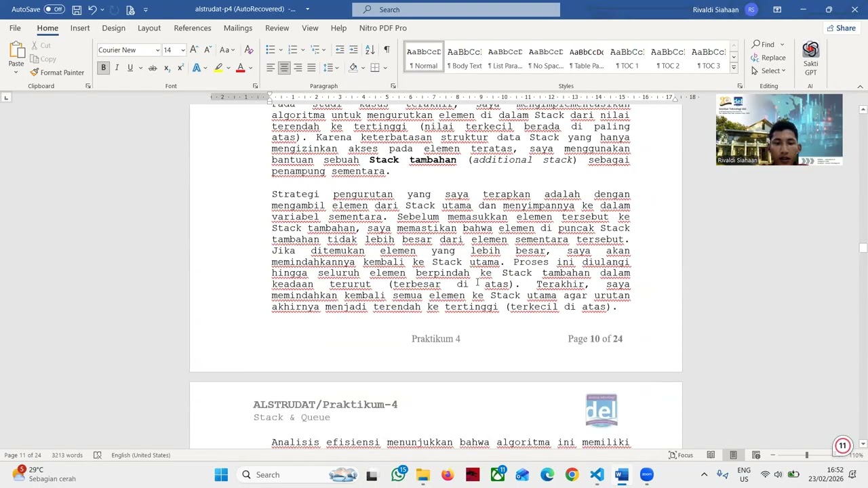This screenshot has width=868, height=488.
Task: Click spelling check icon in status bar
Action: pos(98,455)
